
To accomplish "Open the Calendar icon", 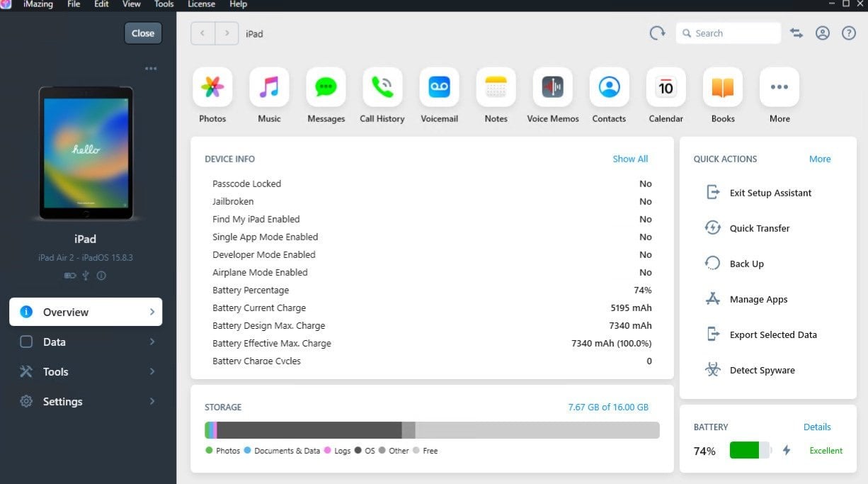I will (x=666, y=87).
